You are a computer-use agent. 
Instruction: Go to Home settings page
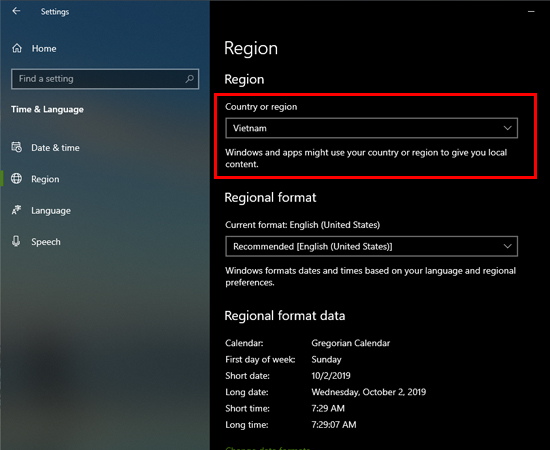tap(44, 48)
